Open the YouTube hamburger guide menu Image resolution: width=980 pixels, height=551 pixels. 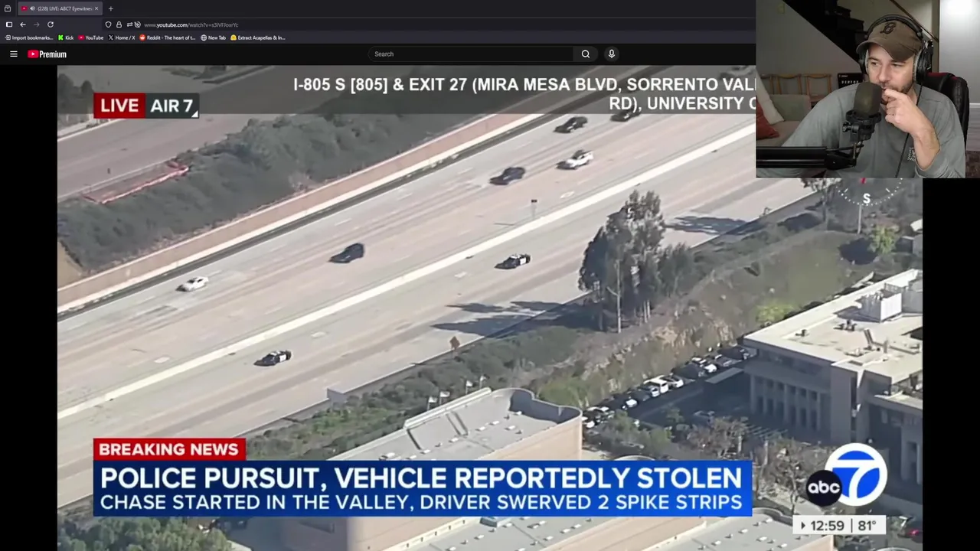tap(13, 54)
